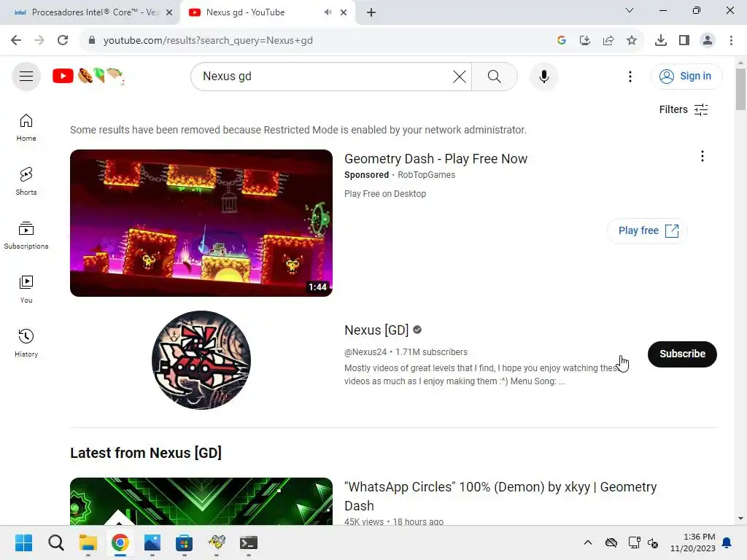Clear the search box with the X
747x560 pixels.
[460, 76]
